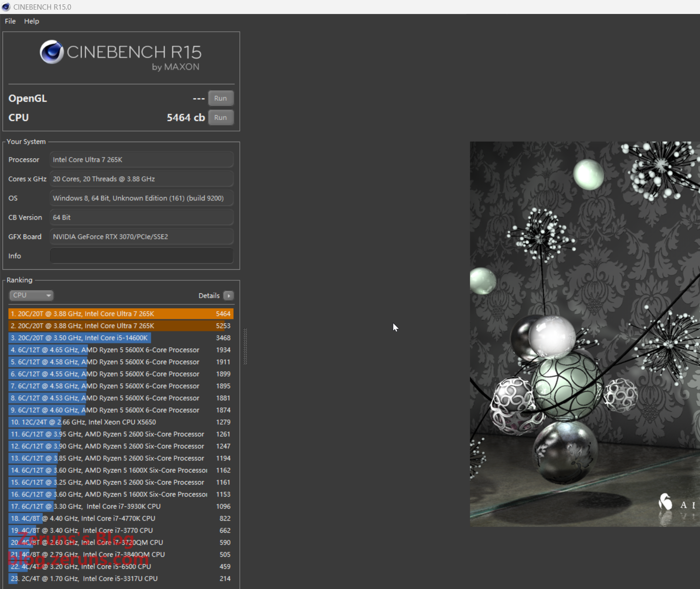Open the File menu
The image size is (700, 589).
(x=10, y=21)
